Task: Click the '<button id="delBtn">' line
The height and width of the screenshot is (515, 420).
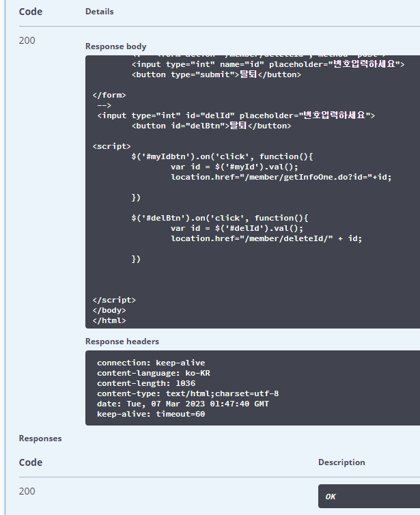Action: click(212, 126)
